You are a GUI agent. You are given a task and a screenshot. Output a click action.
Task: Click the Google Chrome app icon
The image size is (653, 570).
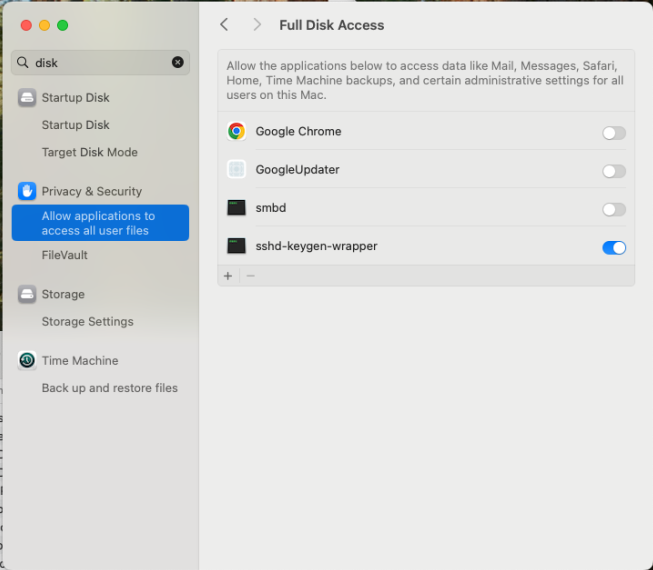tap(236, 131)
